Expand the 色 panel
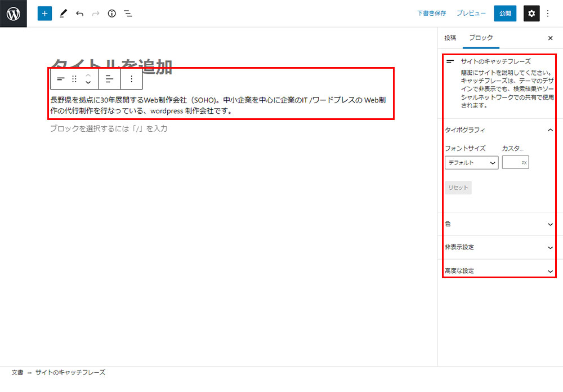This screenshot has width=563, height=392. pyautogui.click(x=499, y=224)
